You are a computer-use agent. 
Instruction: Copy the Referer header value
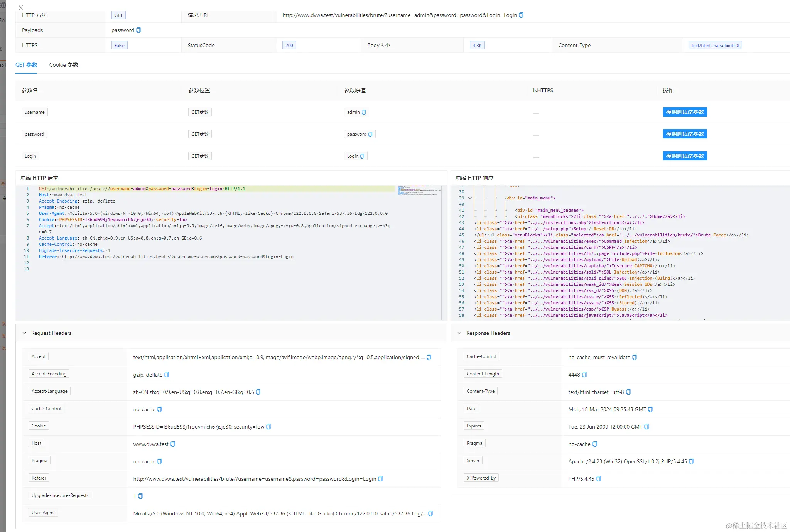click(x=380, y=479)
